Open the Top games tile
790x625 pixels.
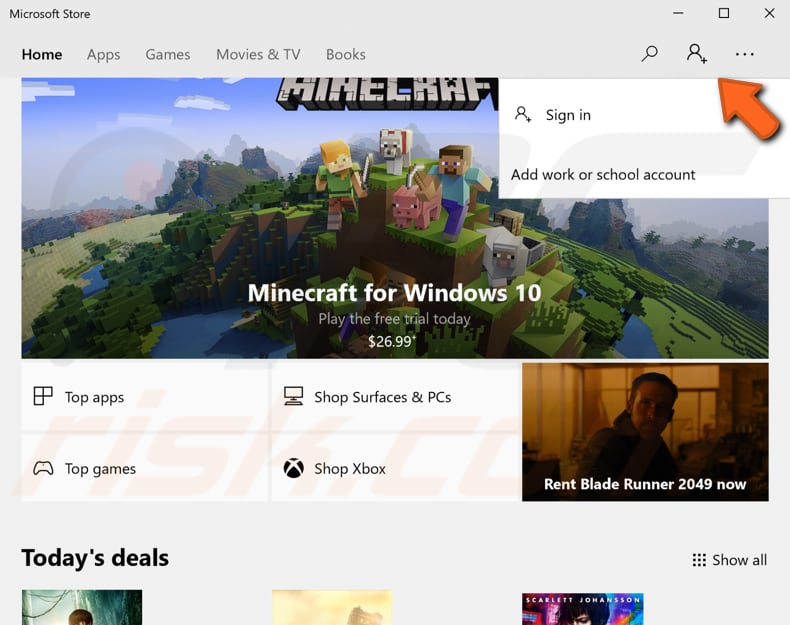144,468
